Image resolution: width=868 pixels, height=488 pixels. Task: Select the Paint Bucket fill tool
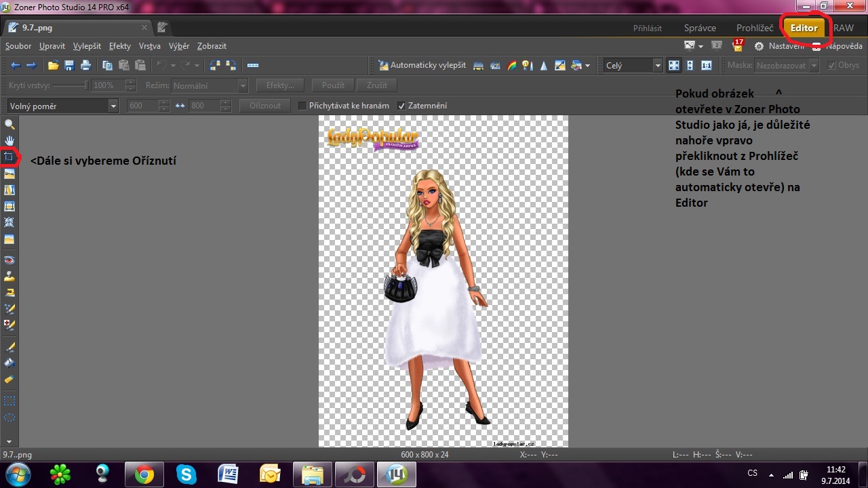coord(9,363)
